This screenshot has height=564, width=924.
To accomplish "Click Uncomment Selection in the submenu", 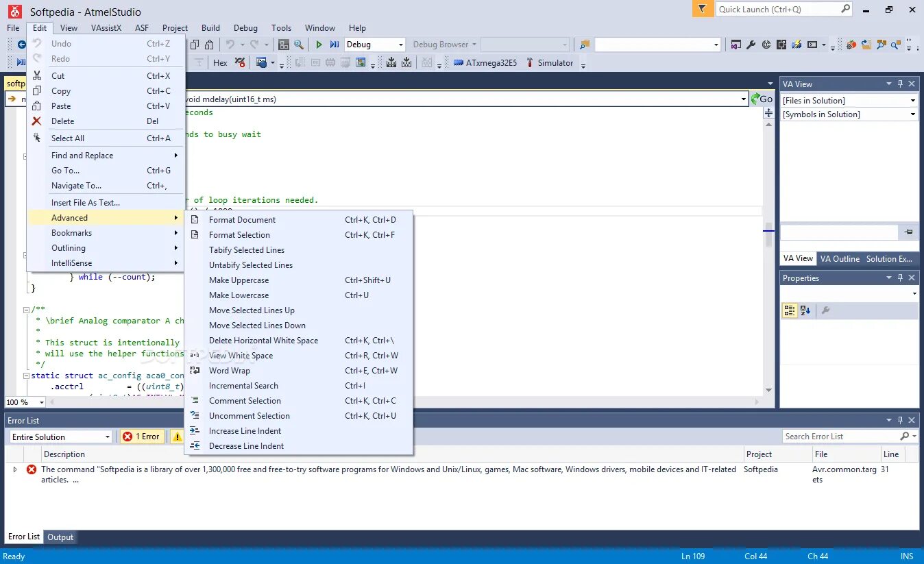I will [x=299, y=416].
